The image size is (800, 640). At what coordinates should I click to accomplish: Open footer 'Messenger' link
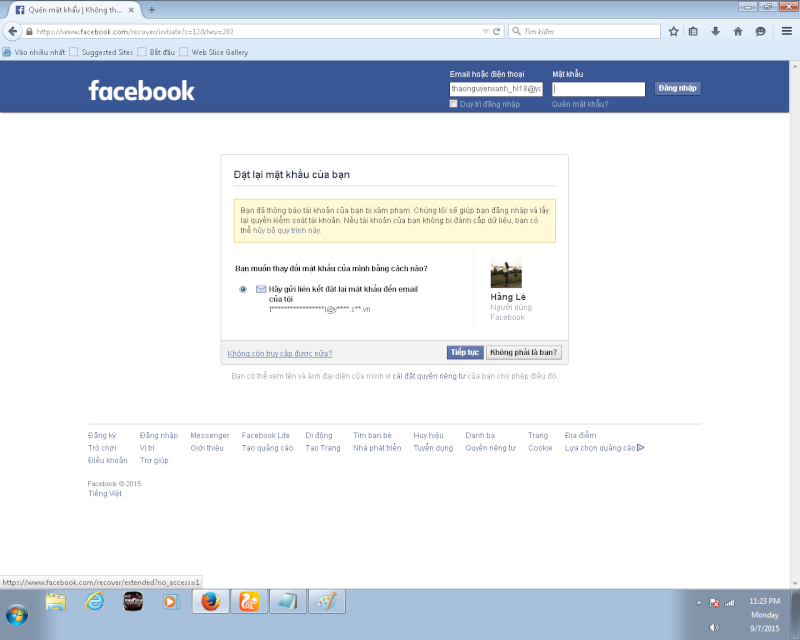point(210,435)
